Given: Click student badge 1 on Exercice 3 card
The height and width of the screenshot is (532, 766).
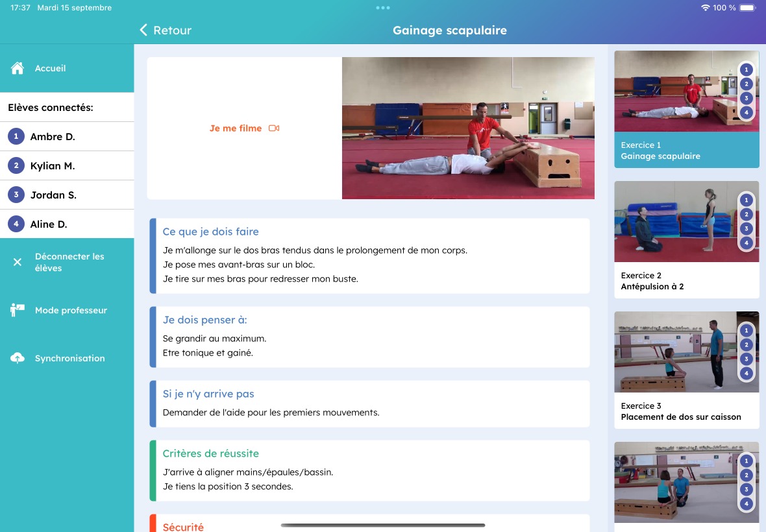Looking at the screenshot, I should click(x=746, y=330).
